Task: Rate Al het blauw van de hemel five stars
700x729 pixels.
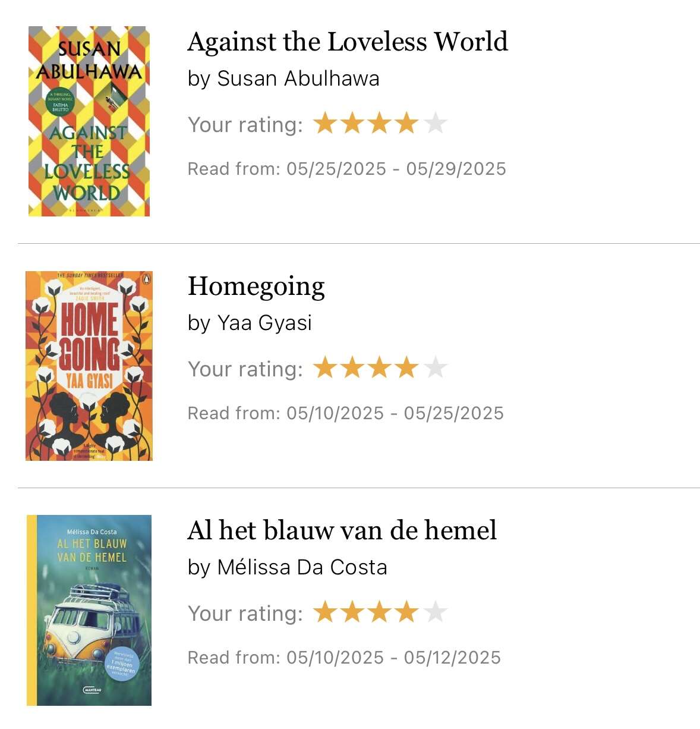Action: coord(436,612)
